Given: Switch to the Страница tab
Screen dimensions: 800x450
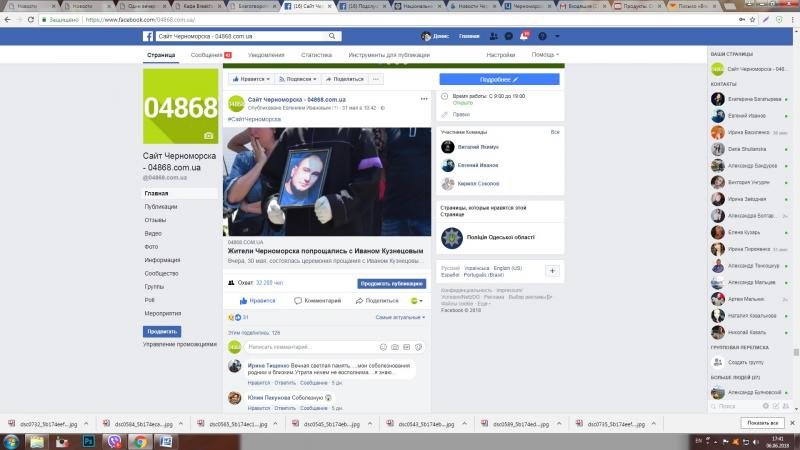Looking at the screenshot, I should (161, 55).
